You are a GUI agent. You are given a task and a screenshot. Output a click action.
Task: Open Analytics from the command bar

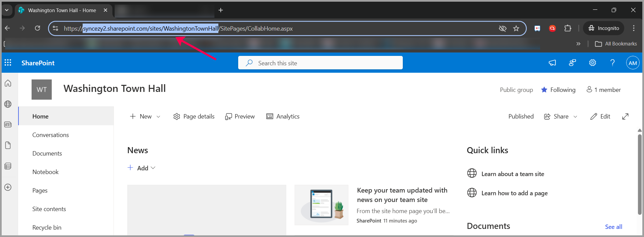click(x=283, y=116)
